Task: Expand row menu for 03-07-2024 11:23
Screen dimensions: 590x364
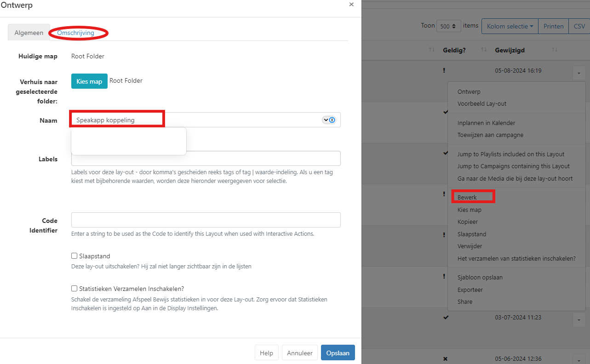Action: [579, 319]
